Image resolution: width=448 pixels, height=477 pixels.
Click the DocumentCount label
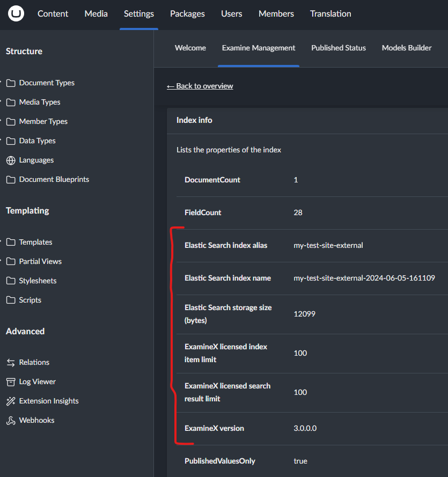pos(212,180)
